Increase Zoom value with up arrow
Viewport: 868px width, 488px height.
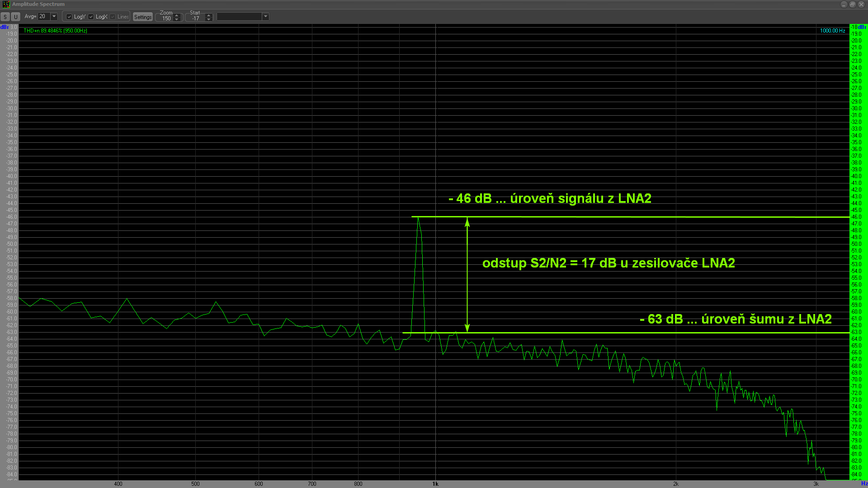pyautogui.click(x=177, y=15)
